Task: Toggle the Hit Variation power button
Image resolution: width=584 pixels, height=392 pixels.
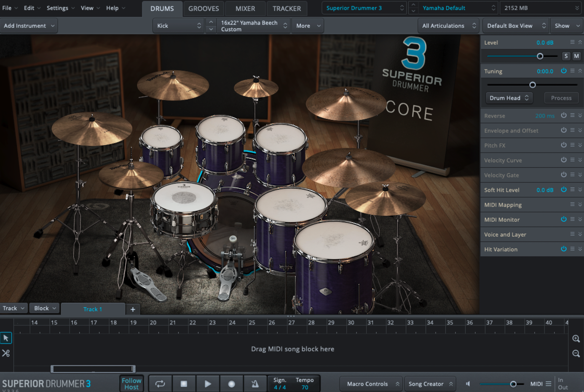Action: click(x=563, y=249)
